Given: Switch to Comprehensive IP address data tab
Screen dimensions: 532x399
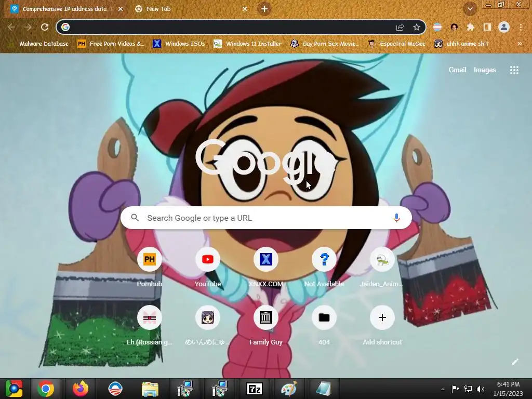Looking at the screenshot, I should coord(66,9).
